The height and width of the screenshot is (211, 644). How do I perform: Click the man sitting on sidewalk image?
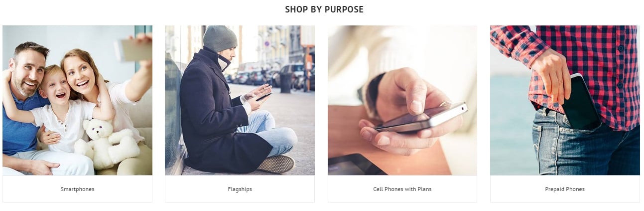click(240, 100)
